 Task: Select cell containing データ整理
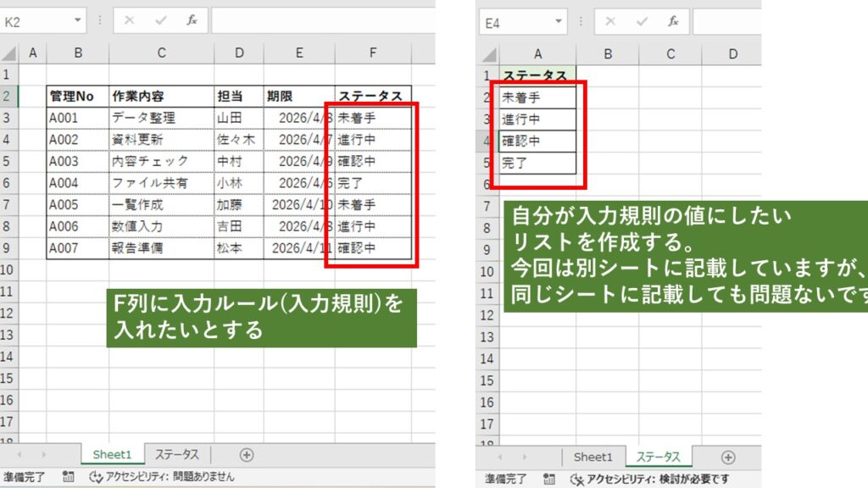coord(161,118)
